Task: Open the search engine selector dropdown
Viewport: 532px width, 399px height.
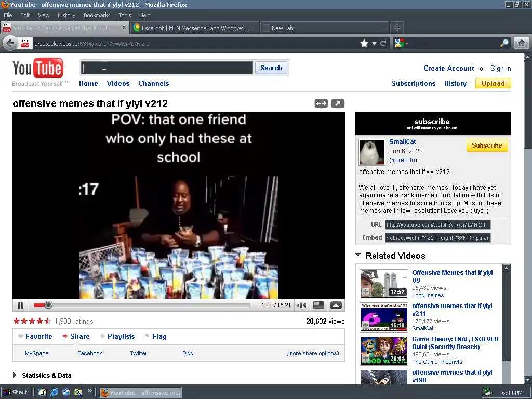Action: 402,44
